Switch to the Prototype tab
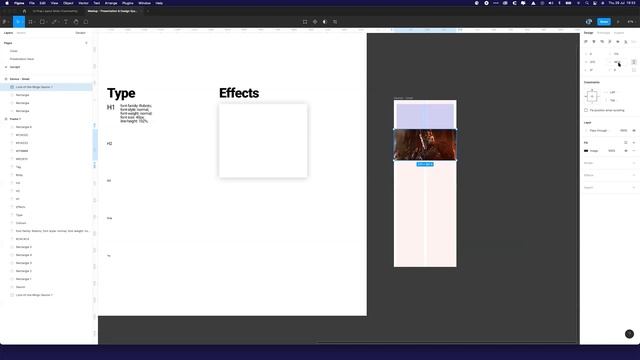 [x=603, y=33]
